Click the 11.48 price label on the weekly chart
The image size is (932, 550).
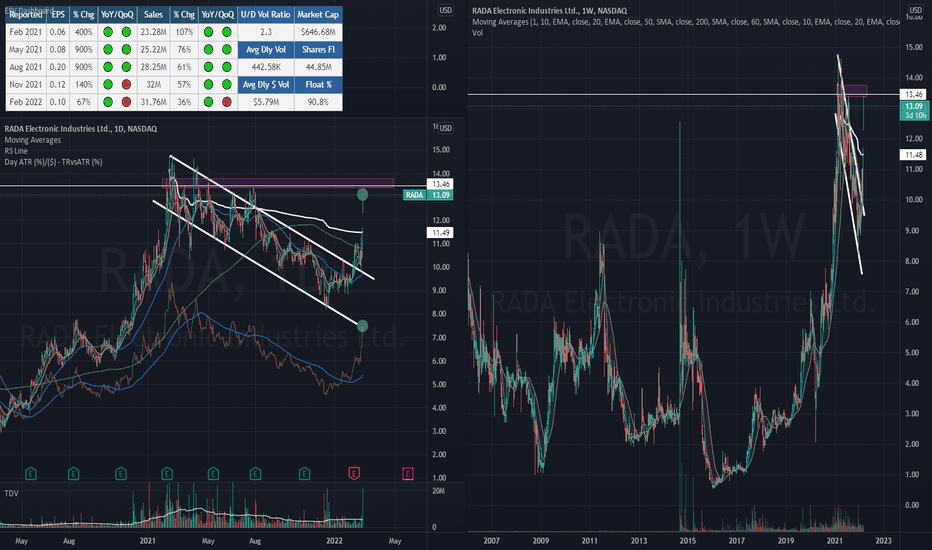pos(912,155)
